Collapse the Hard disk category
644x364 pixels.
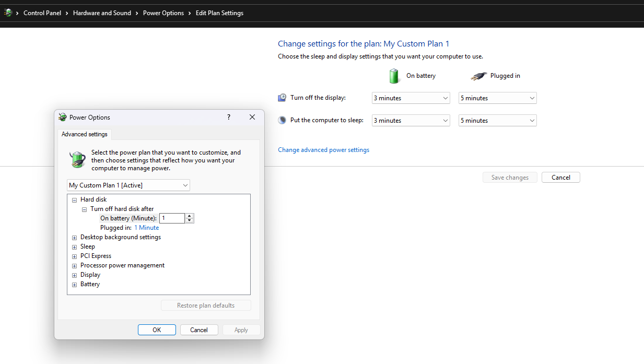click(x=74, y=199)
